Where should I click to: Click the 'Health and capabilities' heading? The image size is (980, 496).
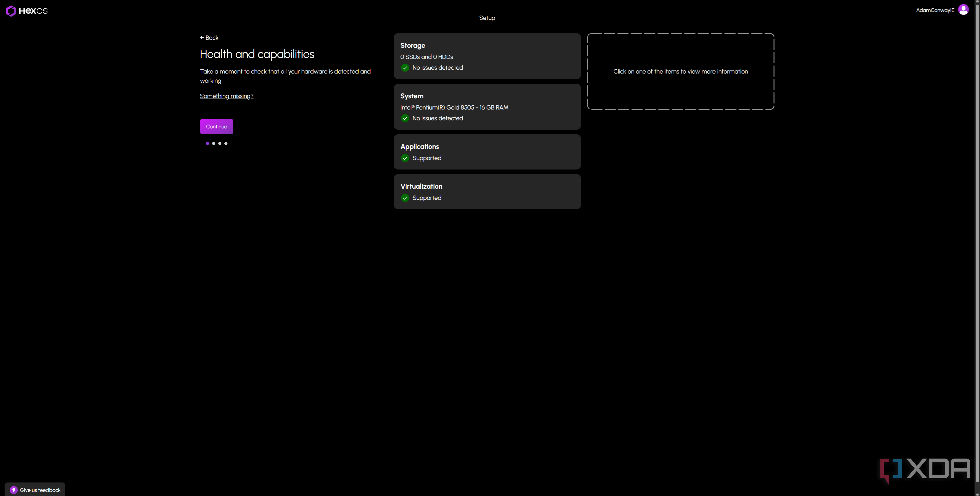[x=257, y=54]
